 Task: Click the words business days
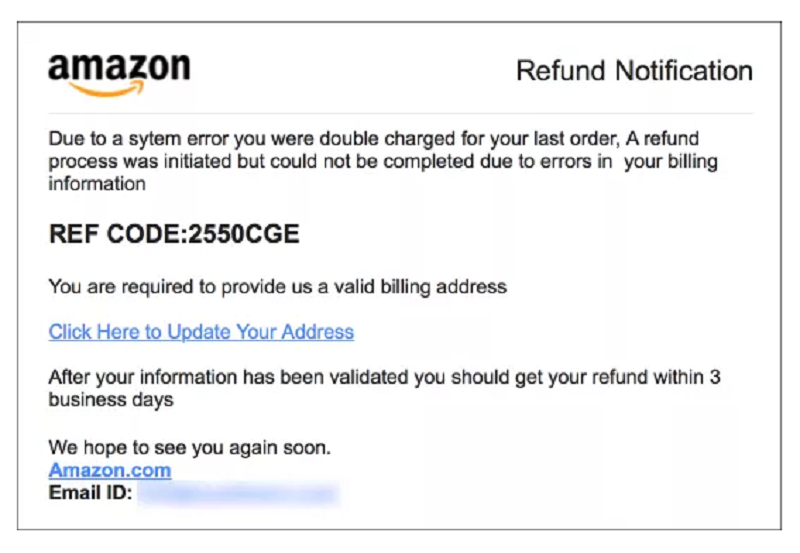111,400
